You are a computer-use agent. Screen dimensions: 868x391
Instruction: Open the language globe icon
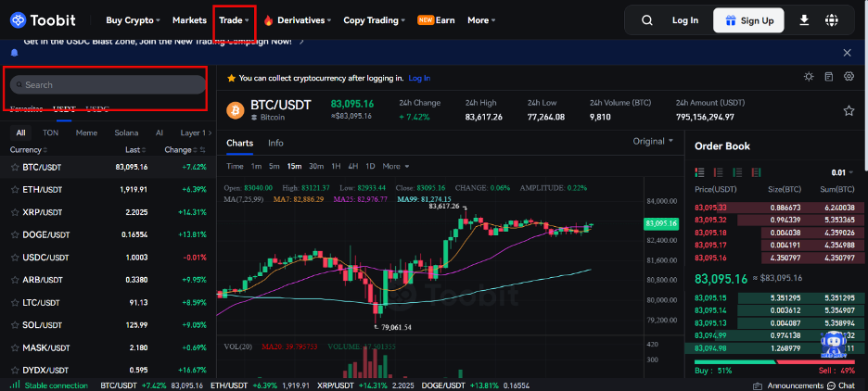(831, 20)
